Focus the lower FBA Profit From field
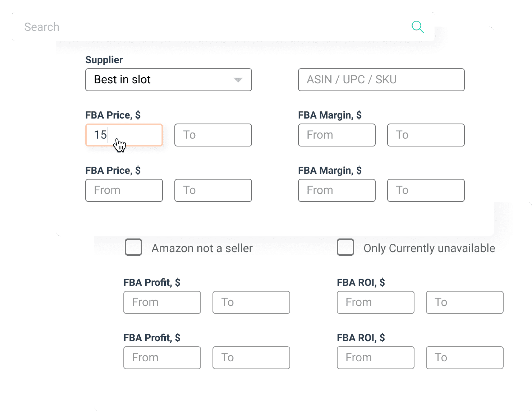Image resolution: width=532 pixels, height=411 pixels. click(x=162, y=357)
